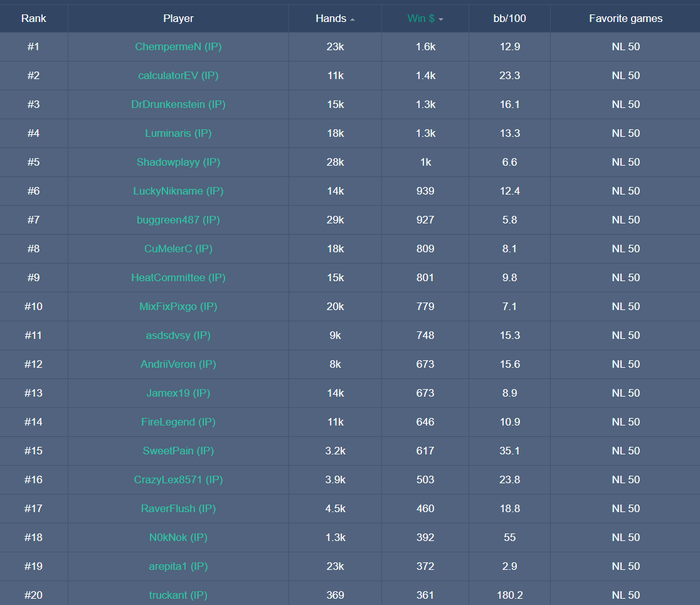This screenshot has width=700, height=605.
Task: Click the Rank column header
Action: coord(33,18)
